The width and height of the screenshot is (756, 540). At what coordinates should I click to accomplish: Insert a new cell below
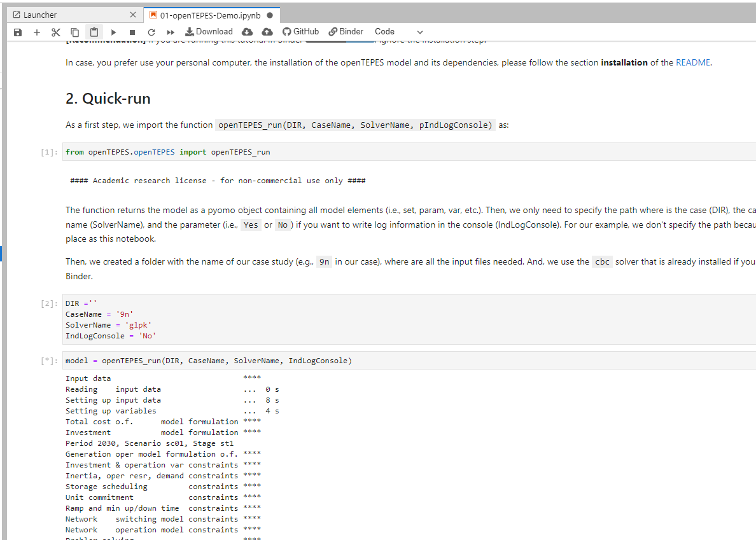coord(36,32)
